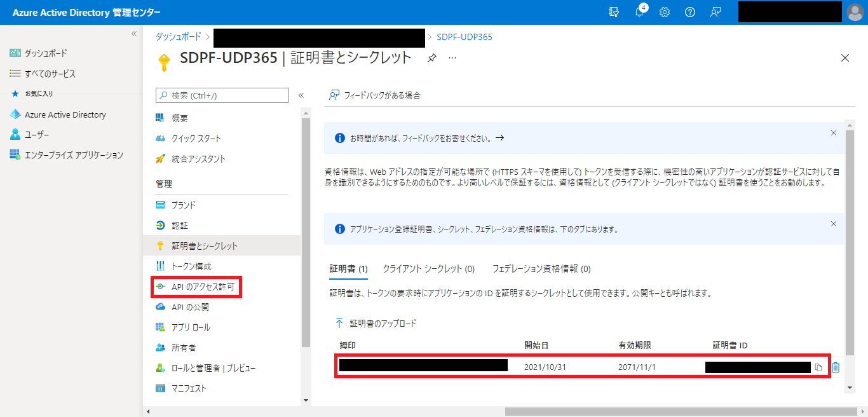Dismiss the feedback request banner
This screenshot has height=417, width=868.
click(x=834, y=133)
